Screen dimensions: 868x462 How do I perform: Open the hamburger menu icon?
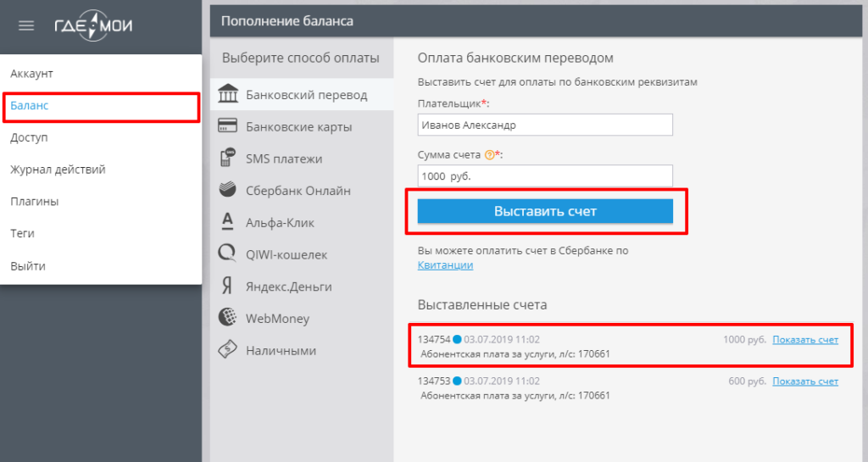click(26, 25)
